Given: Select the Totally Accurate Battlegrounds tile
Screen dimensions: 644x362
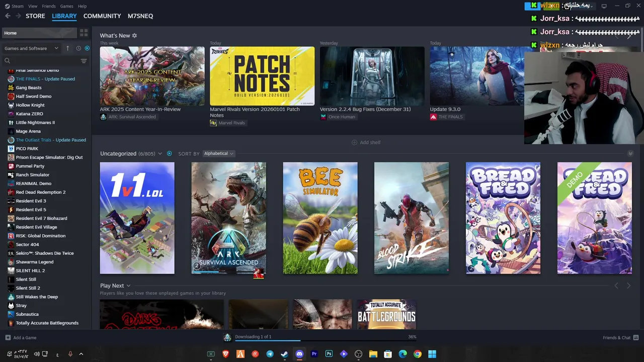Looking at the screenshot, I should point(386,314).
